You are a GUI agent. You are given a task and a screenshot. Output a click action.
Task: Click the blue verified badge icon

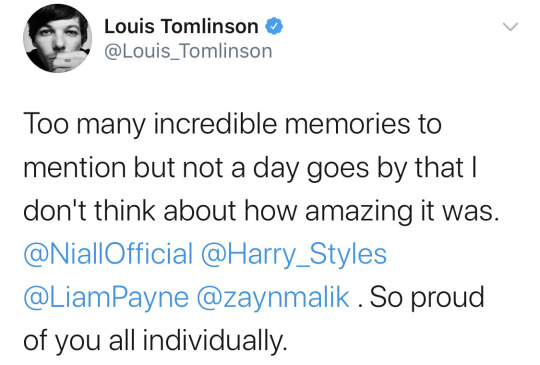pos(274,27)
